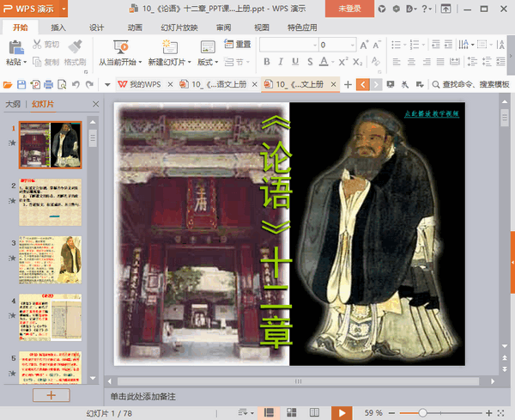Open the font name combo box
The height and width of the screenshot is (420, 515).
[288, 45]
